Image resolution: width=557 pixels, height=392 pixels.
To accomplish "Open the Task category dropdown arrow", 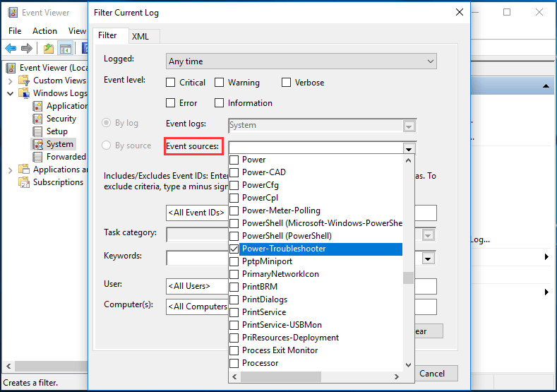I will (428, 235).
